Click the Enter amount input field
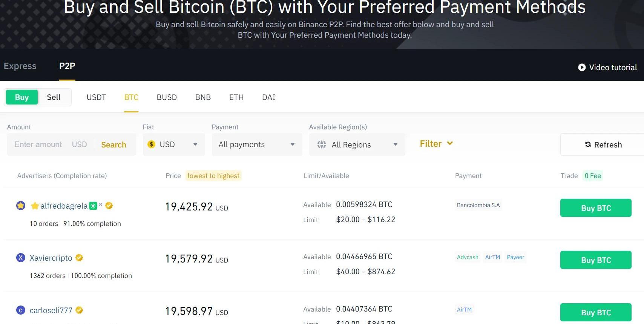This screenshot has height=324, width=644. [38, 144]
